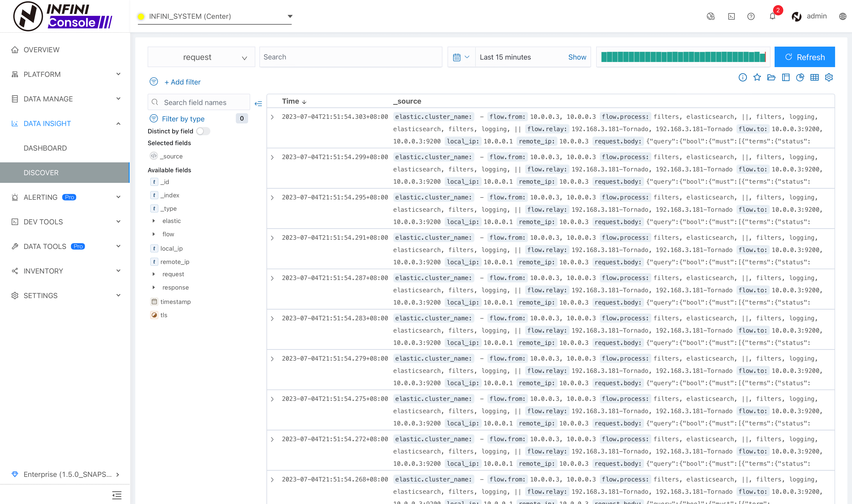The height and width of the screenshot is (504, 852).
Task: Expand the response field group
Action: pyautogui.click(x=154, y=287)
